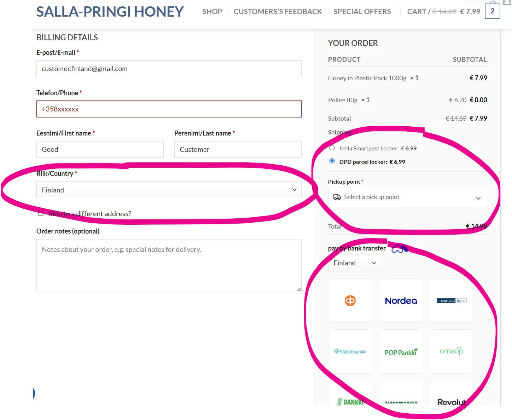Select the OP bank orange logo
This screenshot has height=420, width=512.
point(350,301)
